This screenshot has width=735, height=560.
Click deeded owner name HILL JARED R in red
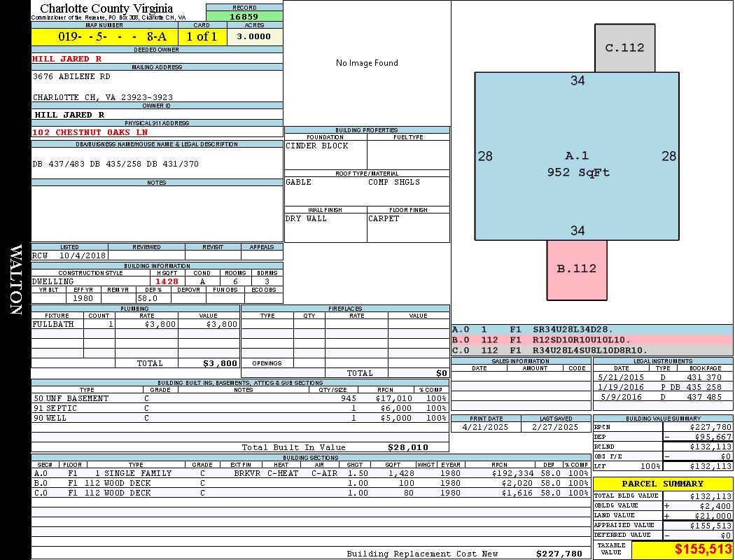click(67, 59)
